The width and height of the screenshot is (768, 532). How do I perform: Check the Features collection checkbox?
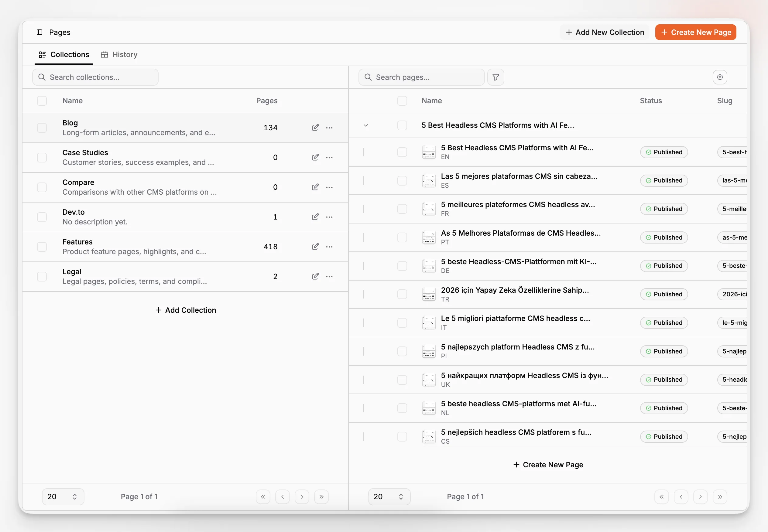(x=42, y=247)
